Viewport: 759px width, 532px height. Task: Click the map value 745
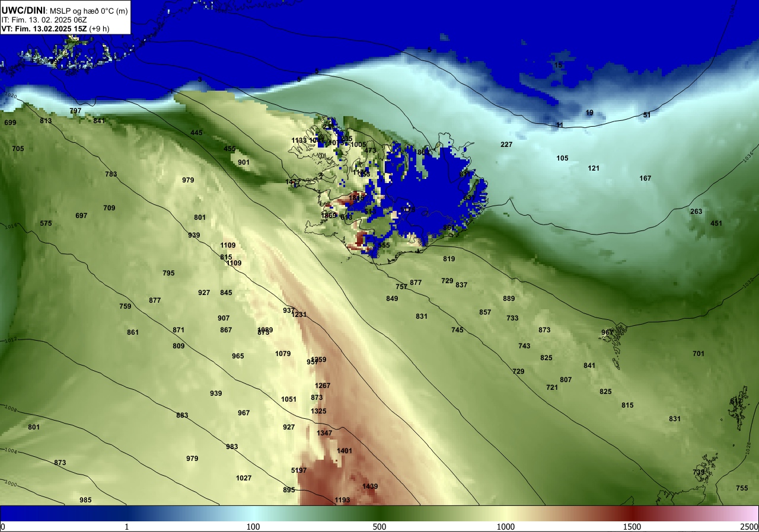click(457, 330)
